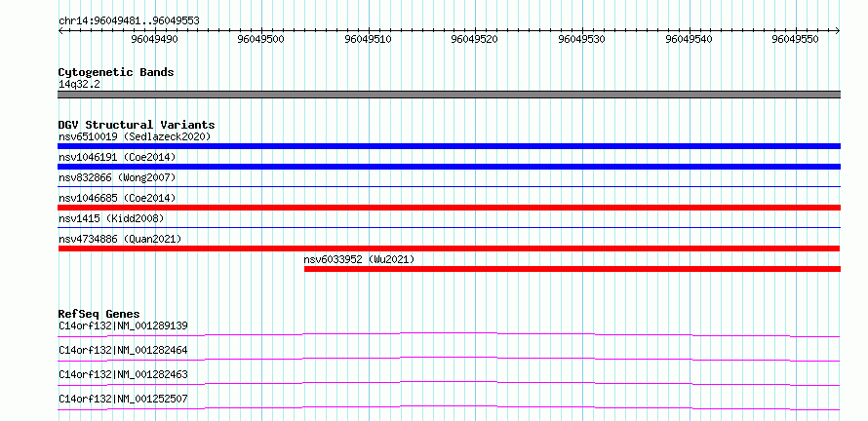868x421 pixels.
Task: Select the RefSeq Genes track title
Action: [99, 314]
